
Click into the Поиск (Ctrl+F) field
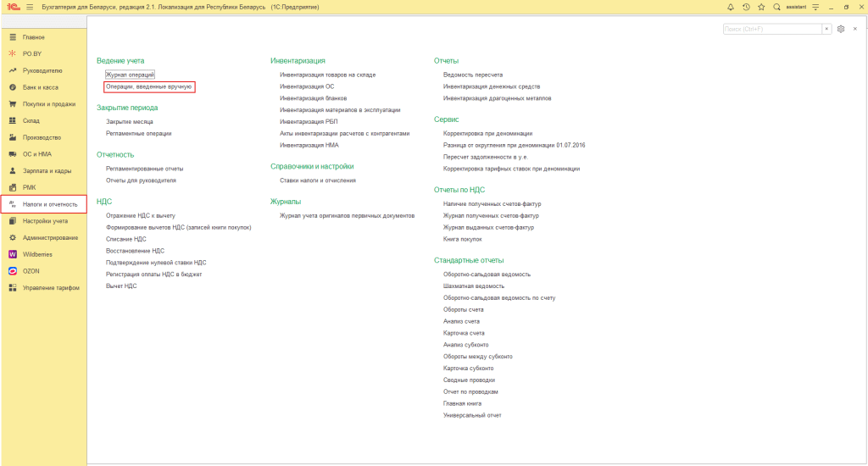click(x=772, y=29)
